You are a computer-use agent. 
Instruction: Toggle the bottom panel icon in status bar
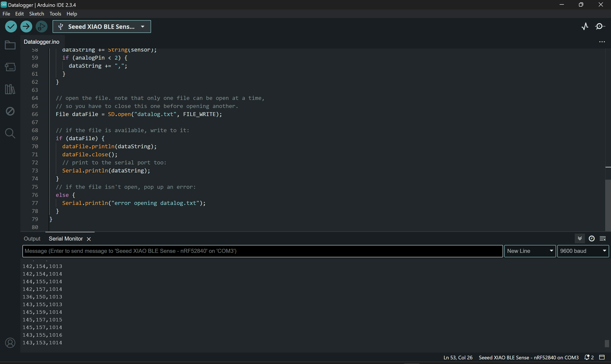(602, 357)
